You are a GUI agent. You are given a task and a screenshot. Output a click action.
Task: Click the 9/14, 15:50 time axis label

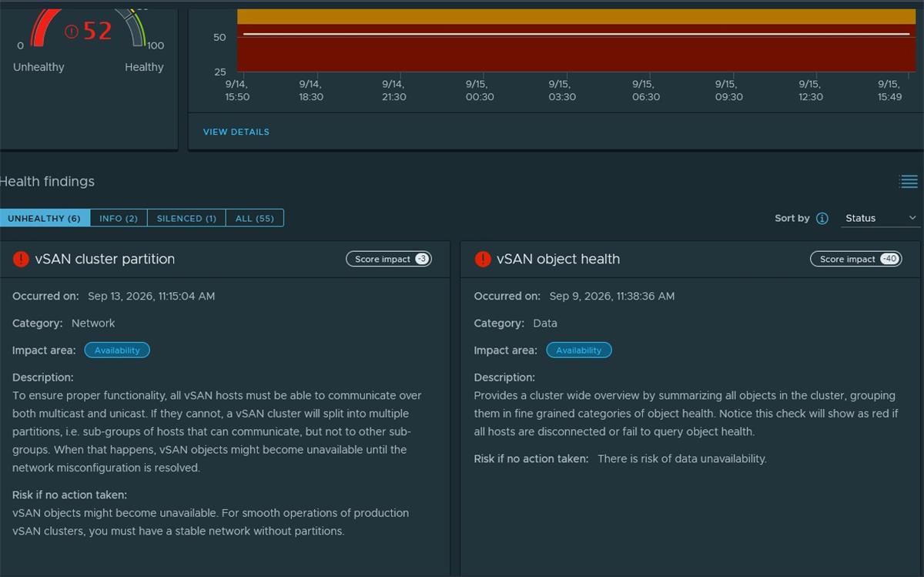pos(237,90)
